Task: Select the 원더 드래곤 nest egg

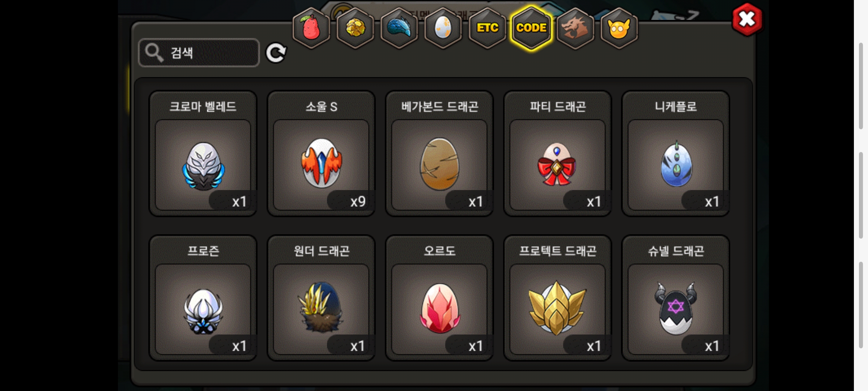Action: pos(321,298)
